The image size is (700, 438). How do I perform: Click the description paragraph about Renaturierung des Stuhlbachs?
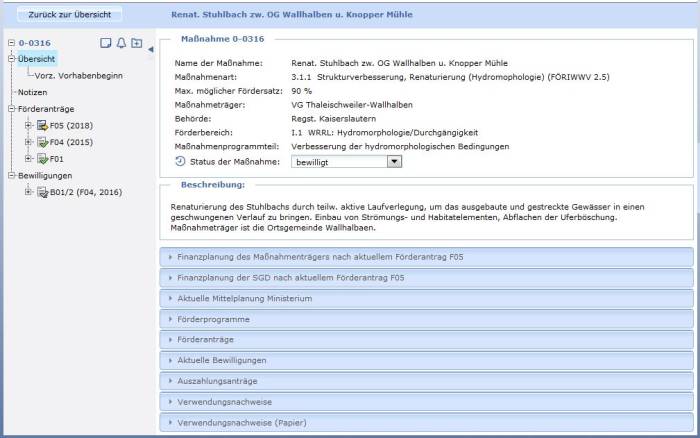[407, 217]
